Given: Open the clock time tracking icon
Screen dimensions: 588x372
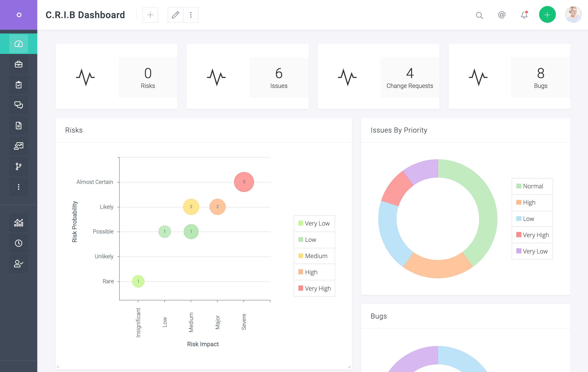Looking at the screenshot, I should coord(19,243).
